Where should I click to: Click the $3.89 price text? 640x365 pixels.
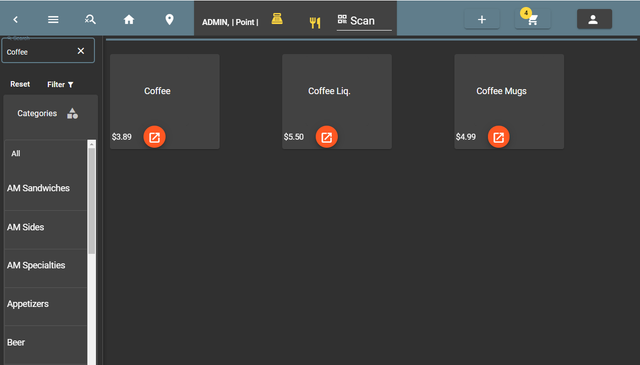click(x=122, y=137)
